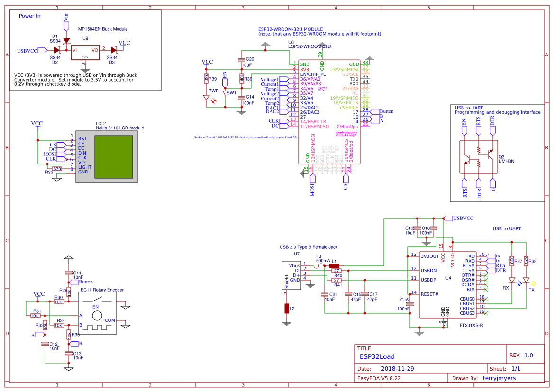Click the Vin net flag in Power In

[66, 26]
